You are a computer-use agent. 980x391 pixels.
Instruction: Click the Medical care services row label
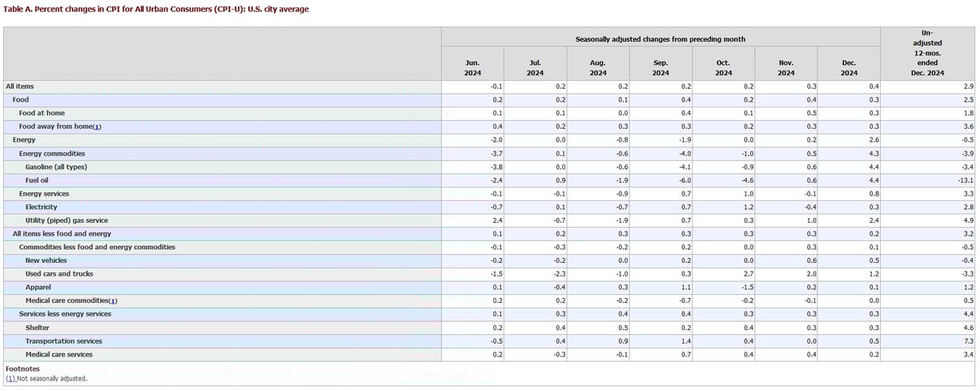[x=58, y=354]
